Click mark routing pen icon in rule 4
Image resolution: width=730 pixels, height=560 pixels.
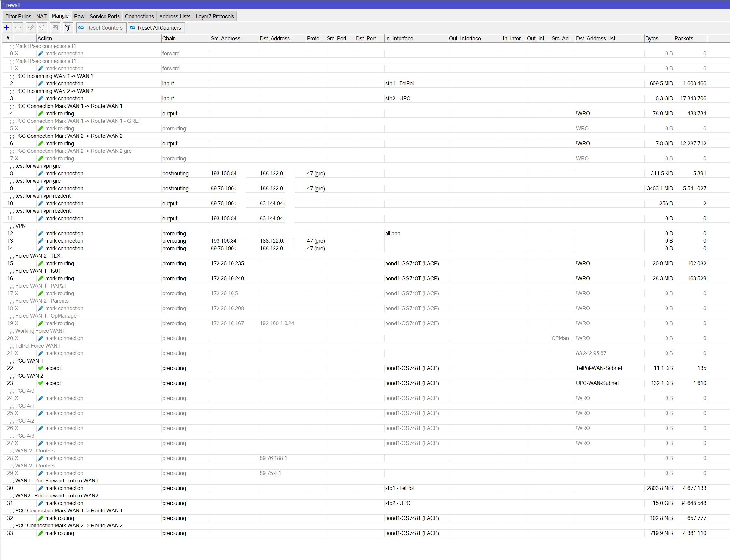[41, 114]
